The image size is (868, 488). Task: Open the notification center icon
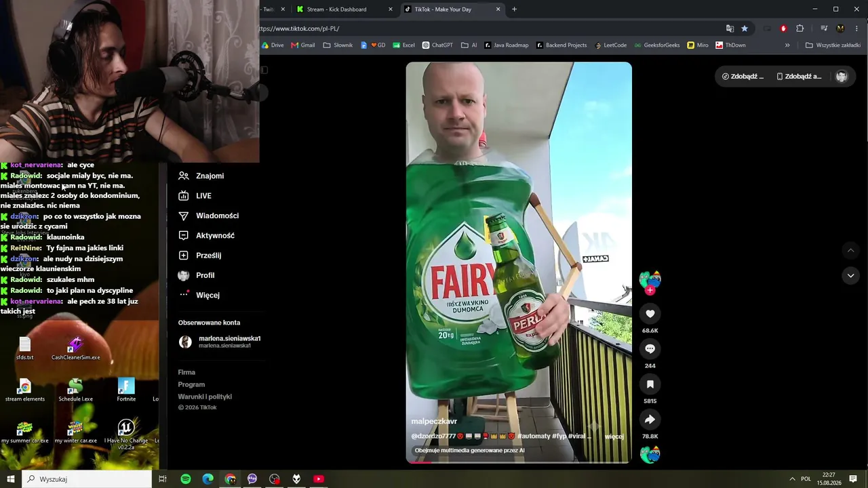tap(853, 479)
